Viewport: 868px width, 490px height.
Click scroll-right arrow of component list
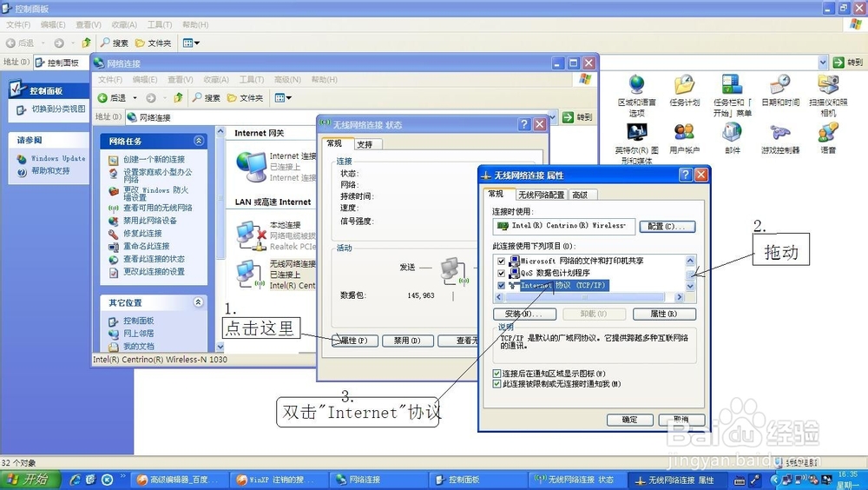coord(680,297)
